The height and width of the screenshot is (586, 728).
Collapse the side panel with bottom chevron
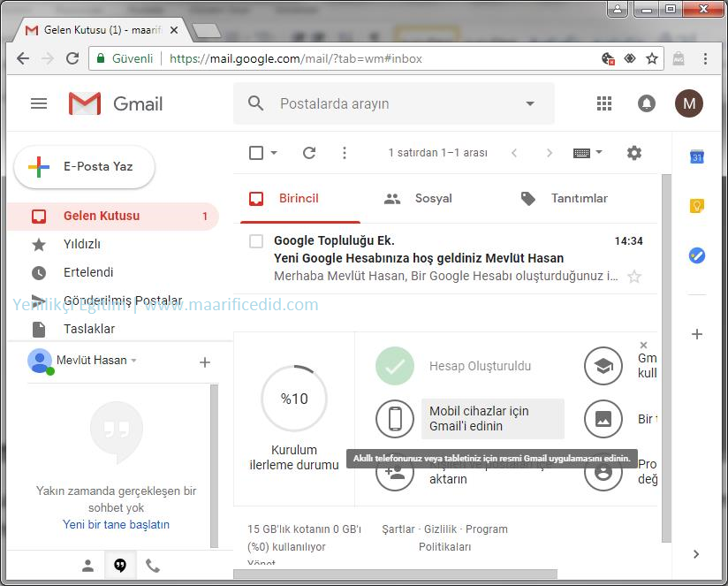coord(696,554)
